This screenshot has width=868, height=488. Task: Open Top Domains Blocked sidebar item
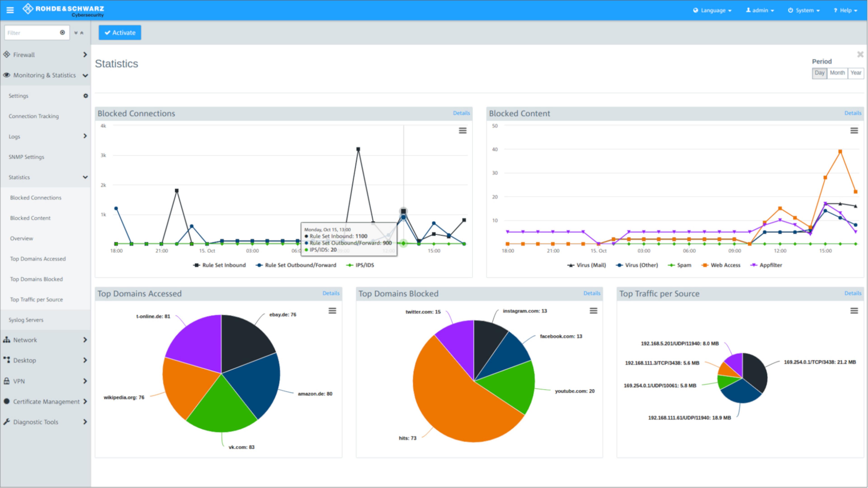[36, 279]
